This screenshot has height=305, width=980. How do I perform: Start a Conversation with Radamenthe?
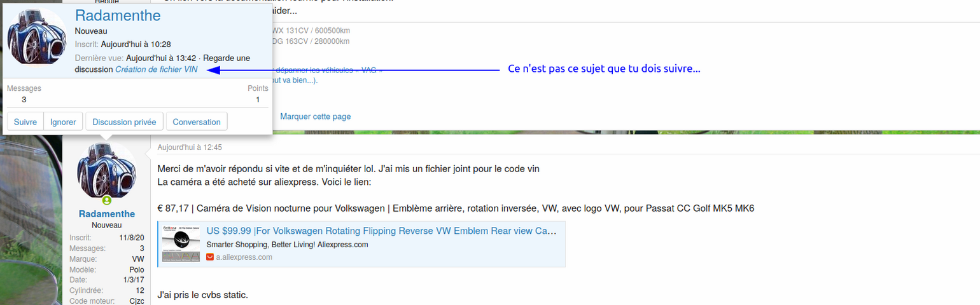click(x=197, y=122)
